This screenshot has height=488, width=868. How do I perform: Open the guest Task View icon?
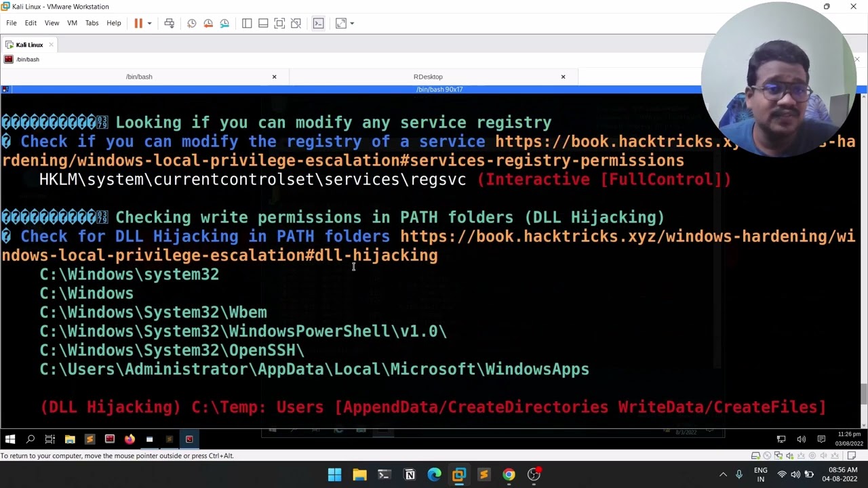[50, 439]
